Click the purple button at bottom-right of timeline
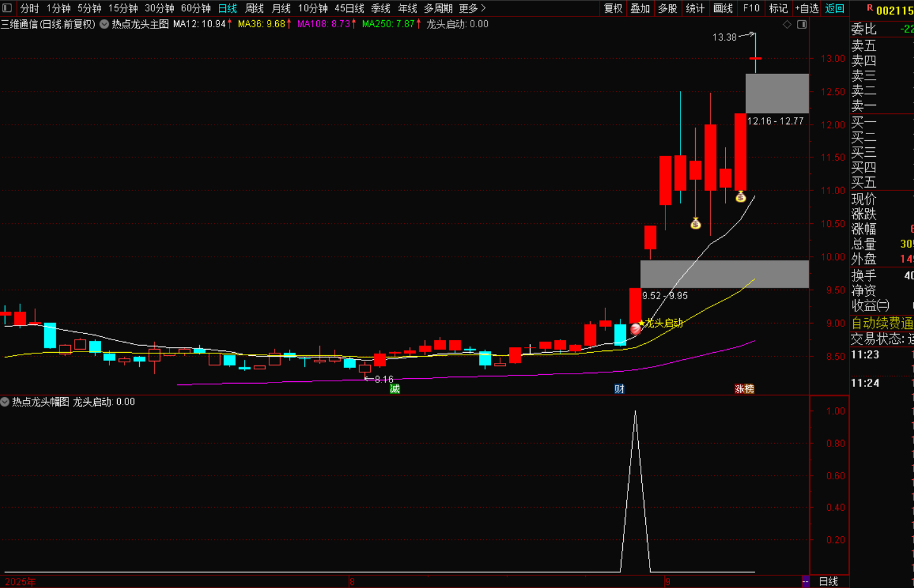 pyautogui.click(x=805, y=581)
